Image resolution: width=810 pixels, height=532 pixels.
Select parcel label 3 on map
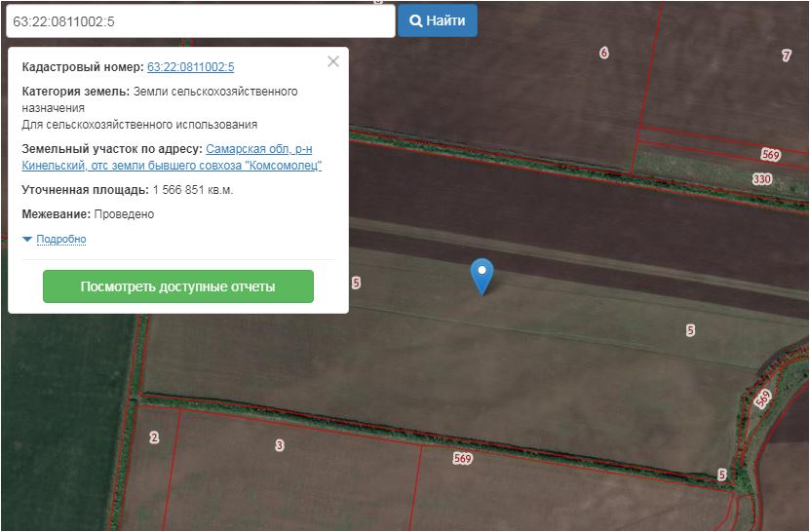(x=280, y=445)
